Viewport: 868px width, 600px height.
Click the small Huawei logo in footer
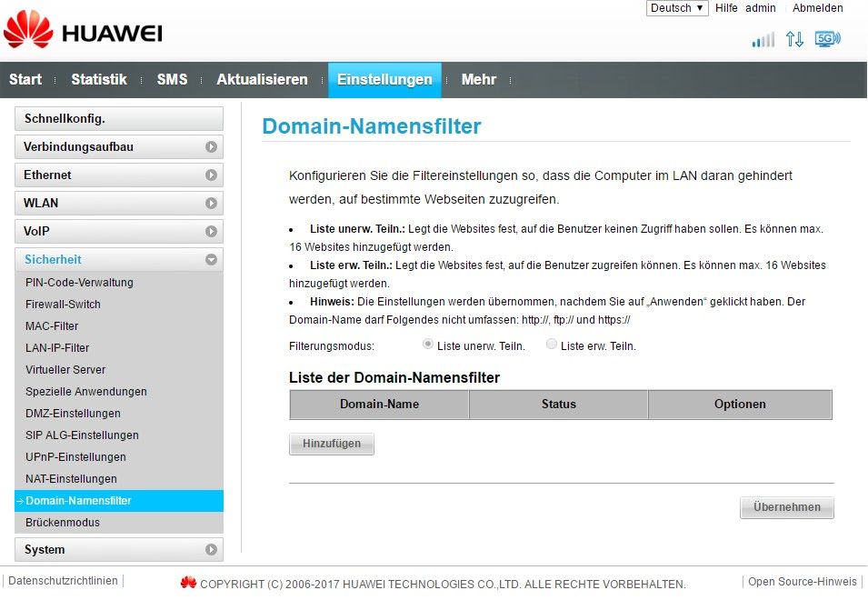click(188, 583)
